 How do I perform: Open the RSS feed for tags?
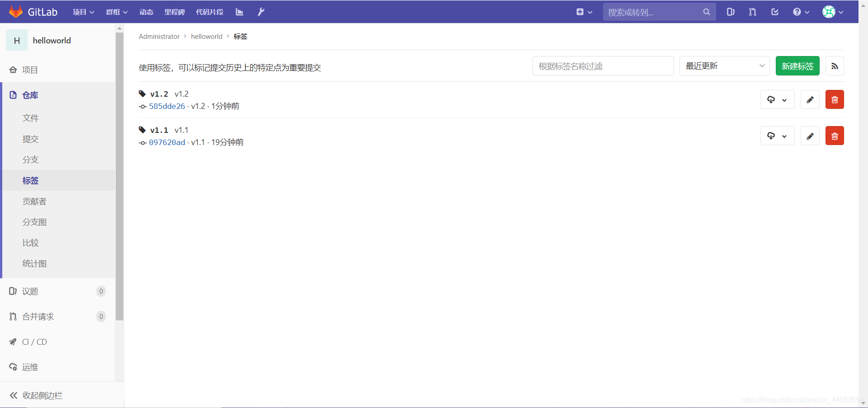pos(835,66)
